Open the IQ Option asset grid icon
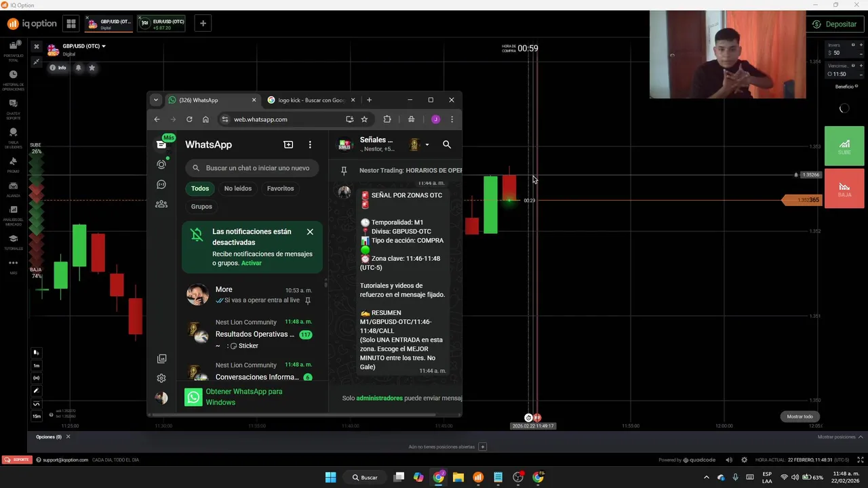868x488 pixels. 71,24
